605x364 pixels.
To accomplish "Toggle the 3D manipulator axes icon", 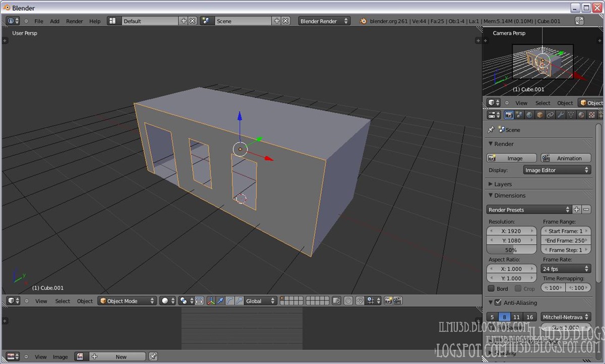I will coord(211,301).
